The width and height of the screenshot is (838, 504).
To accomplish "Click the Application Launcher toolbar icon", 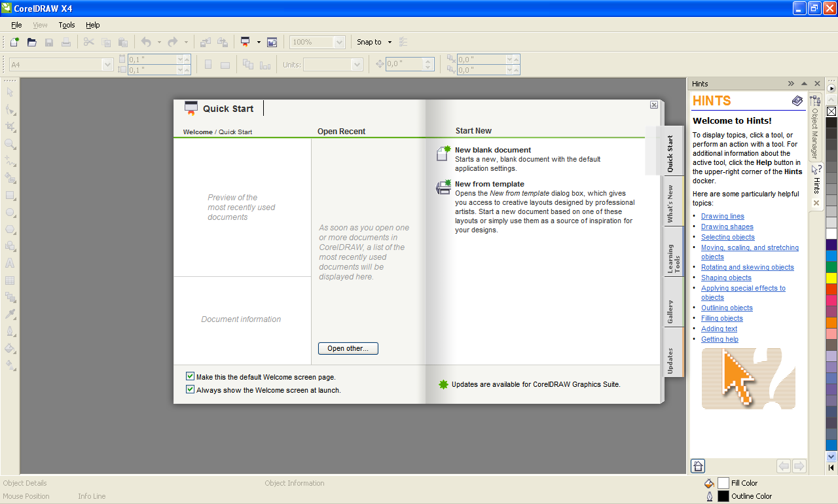I will pos(246,42).
